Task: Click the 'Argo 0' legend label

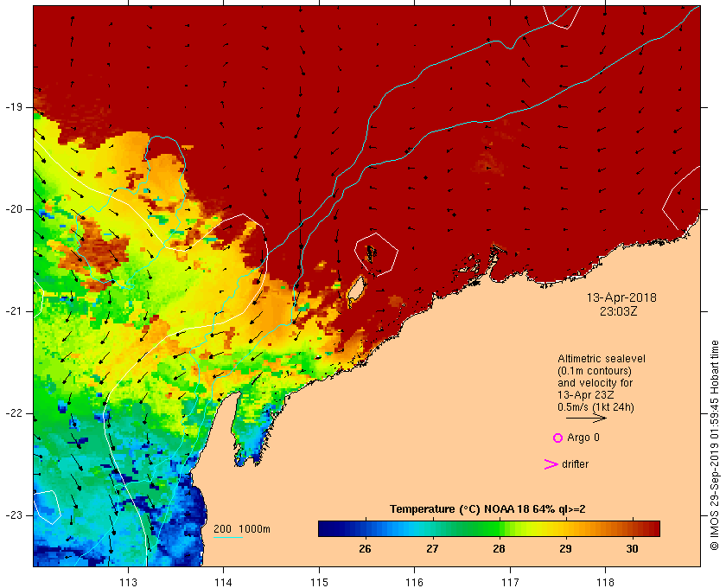Action: click(583, 438)
